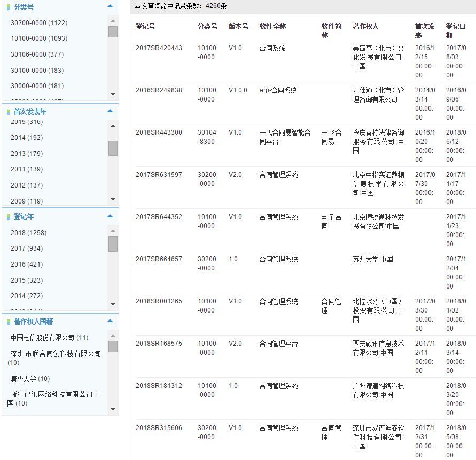Click the 登记日期 column header
Screen dimensions: 476x460
[456, 30]
